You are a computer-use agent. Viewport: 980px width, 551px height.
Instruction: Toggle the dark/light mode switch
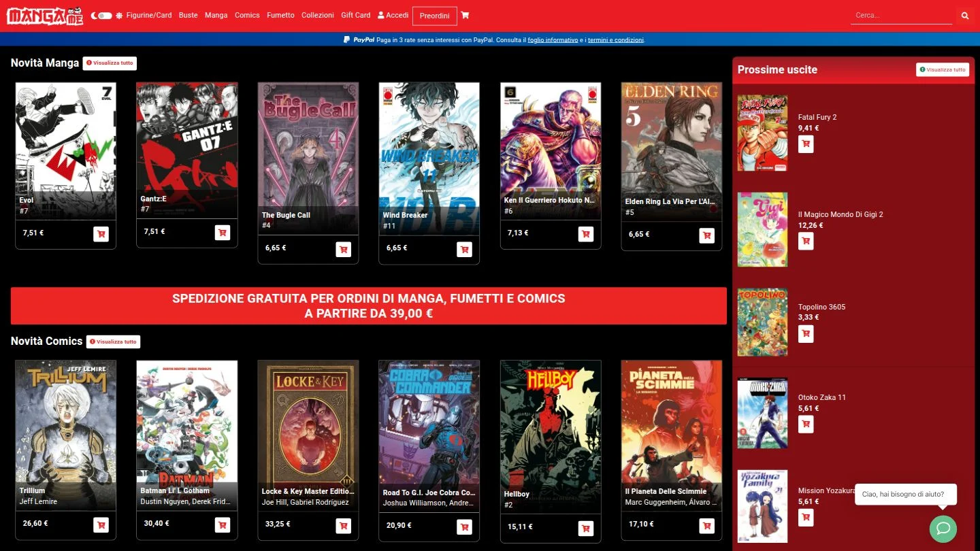point(104,15)
